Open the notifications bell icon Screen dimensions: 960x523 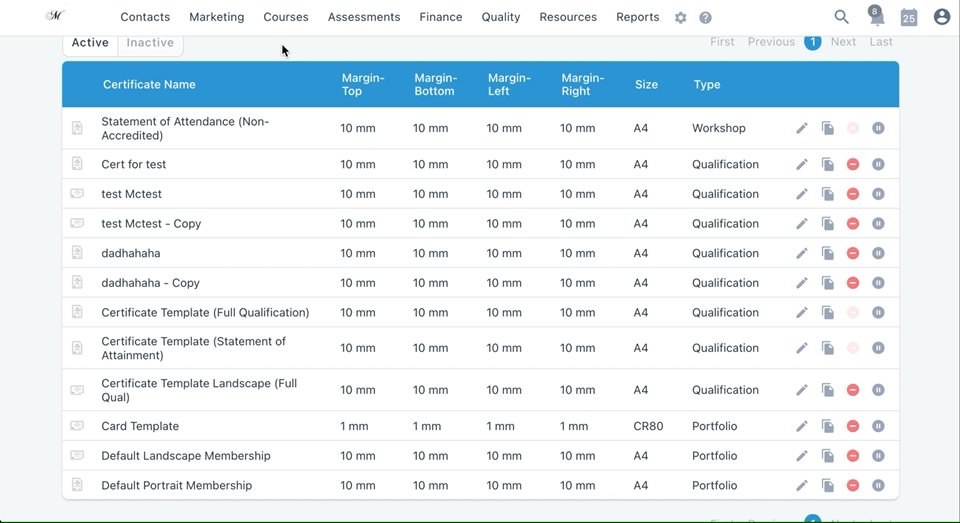coord(877,17)
